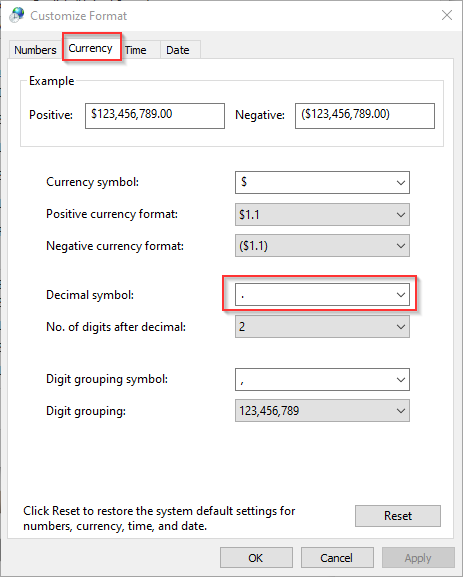Select the Currency tab
This screenshot has width=463, height=577.
tap(91, 48)
